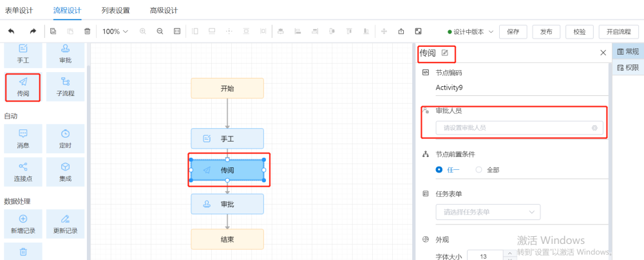Viewport: 644px width, 260px height.
Task: Open the 100% zoom level dropdown
Action: (115, 31)
